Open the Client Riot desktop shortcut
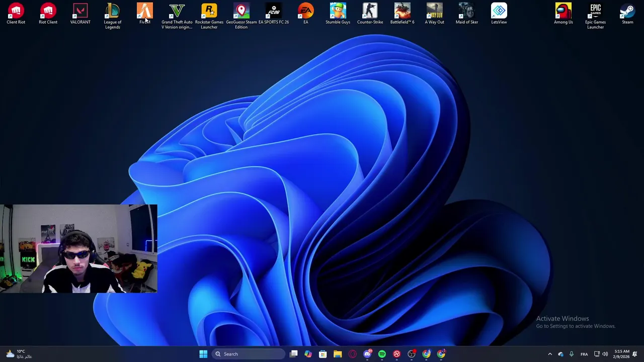Screen dimensions: 644x362 coord(16,14)
